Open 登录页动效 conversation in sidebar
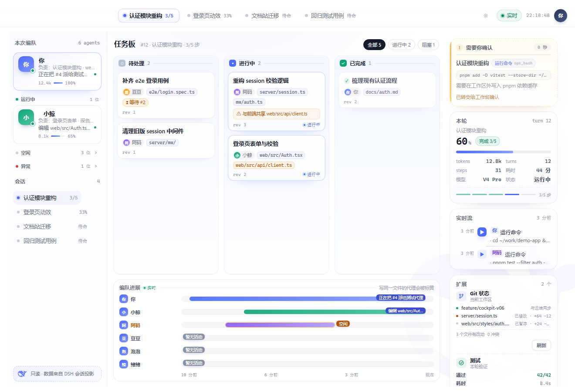This screenshot has width=575, height=392. click(52, 212)
